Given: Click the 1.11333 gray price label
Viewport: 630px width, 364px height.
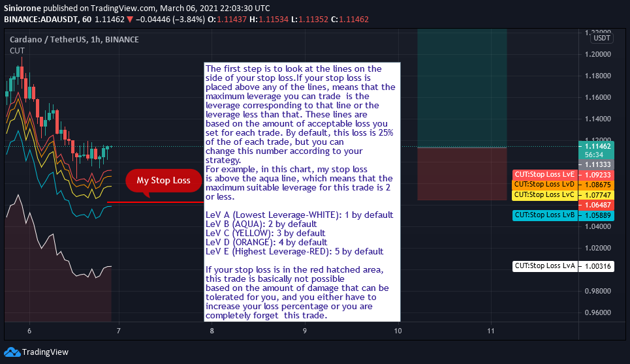Looking at the screenshot, I should point(596,164).
